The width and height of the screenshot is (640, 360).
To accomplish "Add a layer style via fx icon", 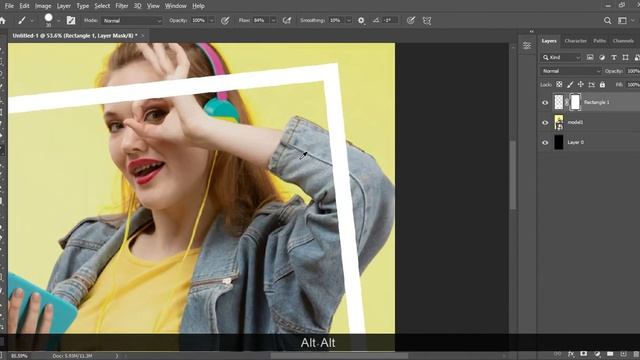I will (x=571, y=354).
